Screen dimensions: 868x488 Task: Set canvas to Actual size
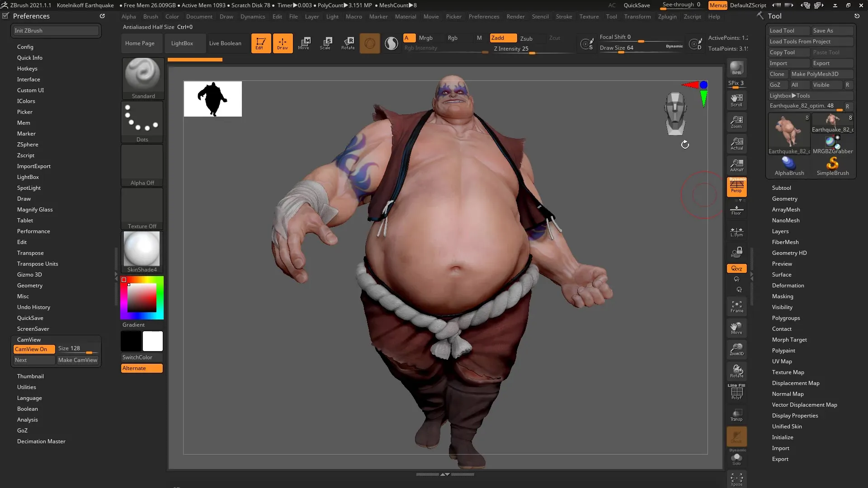click(736, 144)
